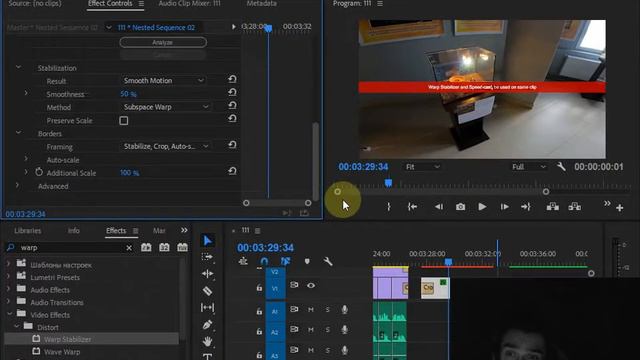Open program monitor wrench settings

click(561, 167)
